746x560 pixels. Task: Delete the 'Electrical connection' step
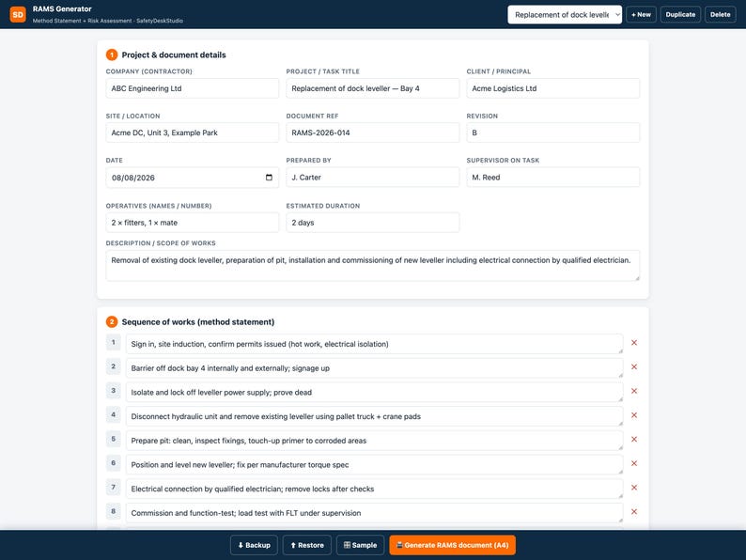(x=633, y=488)
